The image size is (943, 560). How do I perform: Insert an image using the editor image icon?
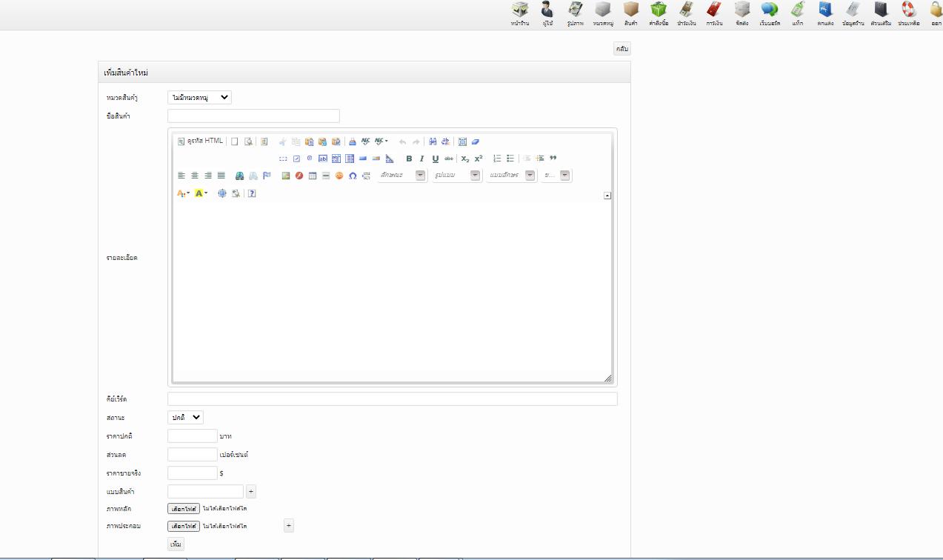point(286,176)
